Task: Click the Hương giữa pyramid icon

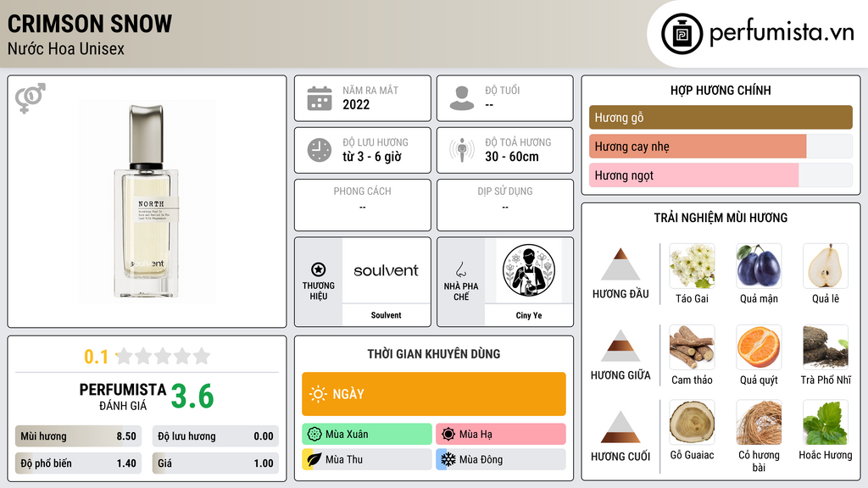Action: click(620, 346)
